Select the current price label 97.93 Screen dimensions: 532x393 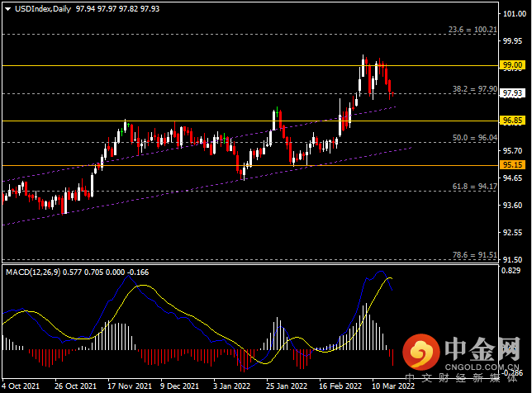(512, 93)
